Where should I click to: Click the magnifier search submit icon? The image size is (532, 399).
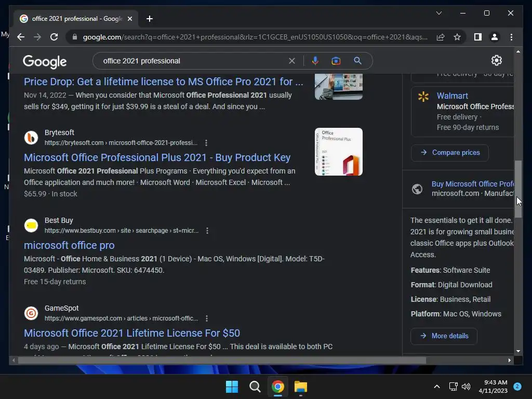[357, 61]
